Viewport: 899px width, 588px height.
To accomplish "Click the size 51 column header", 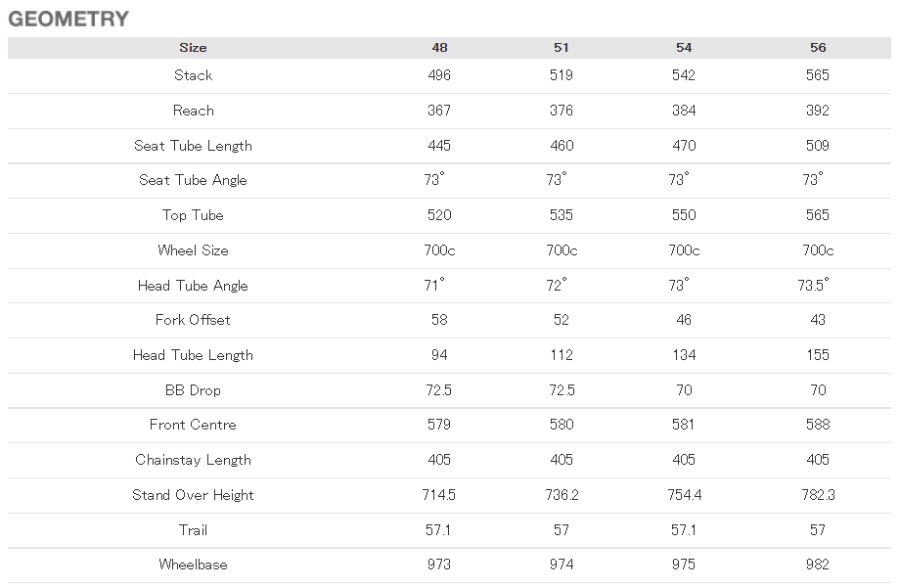I will [562, 48].
